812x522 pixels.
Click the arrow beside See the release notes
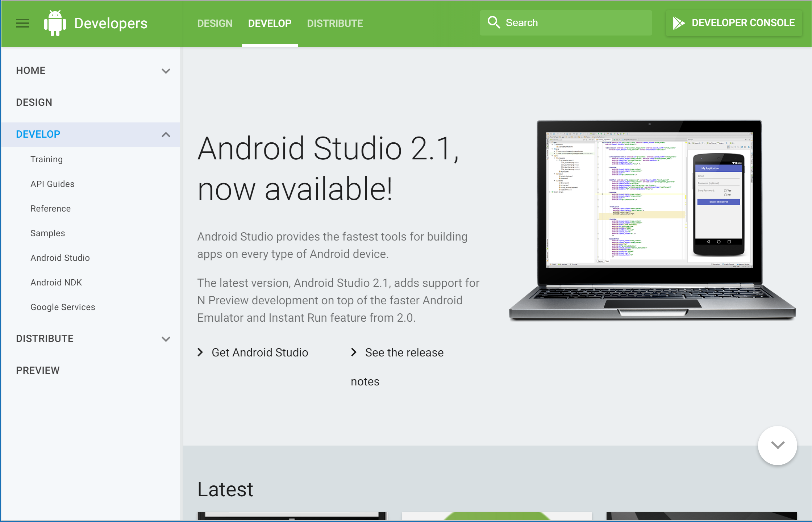tap(354, 352)
